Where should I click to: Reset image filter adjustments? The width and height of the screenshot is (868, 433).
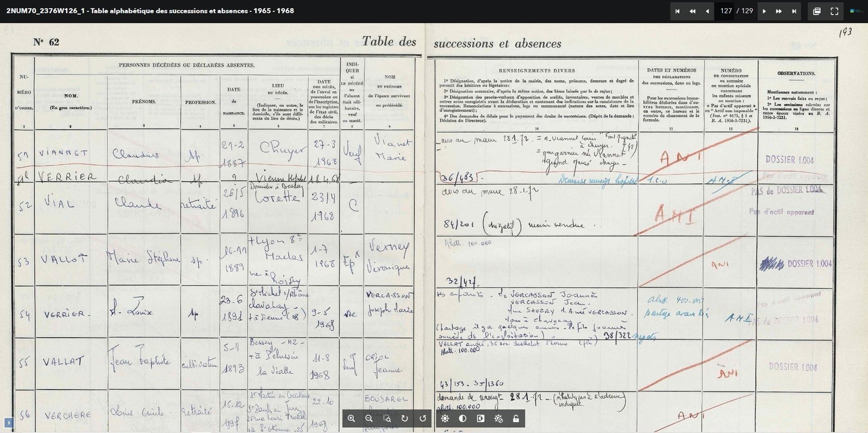(499, 418)
